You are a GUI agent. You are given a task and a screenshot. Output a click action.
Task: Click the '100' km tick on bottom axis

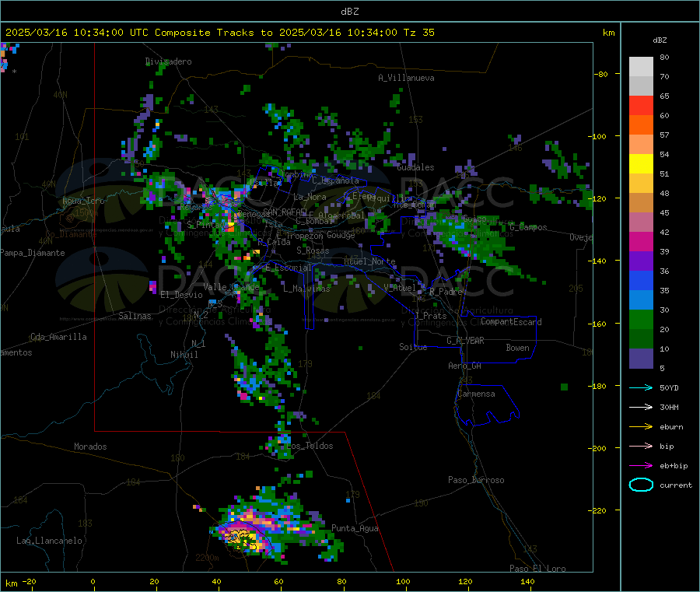click(403, 581)
